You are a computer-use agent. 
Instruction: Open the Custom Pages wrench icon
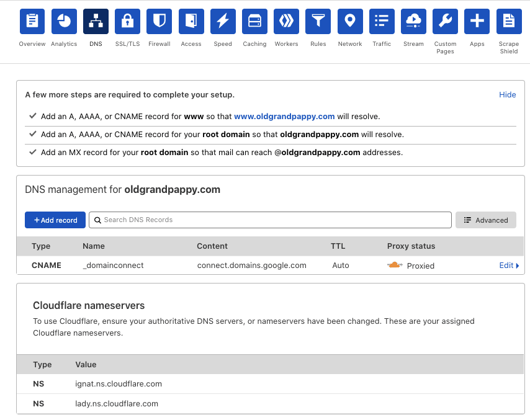coord(445,21)
